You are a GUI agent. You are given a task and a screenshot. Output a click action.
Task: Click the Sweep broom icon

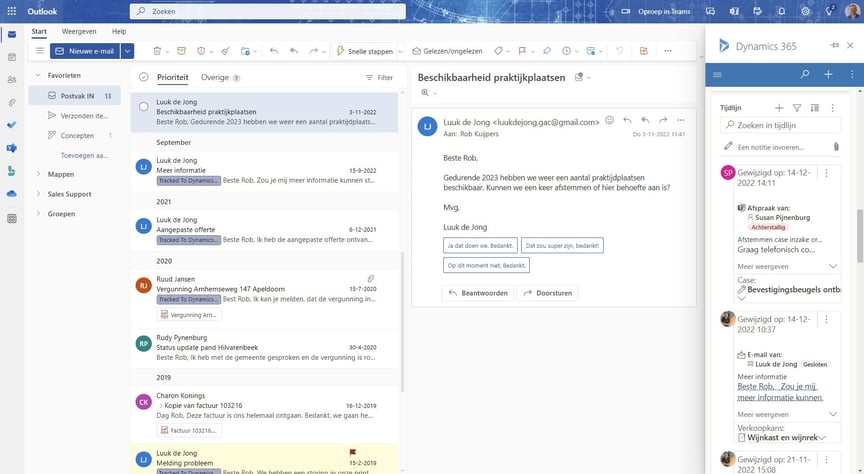tap(225, 51)
